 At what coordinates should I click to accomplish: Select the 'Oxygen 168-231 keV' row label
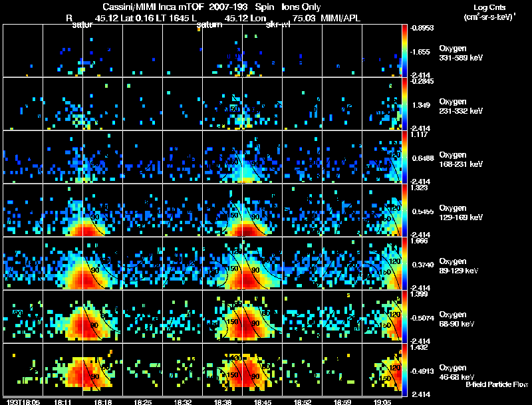point(461,160)
